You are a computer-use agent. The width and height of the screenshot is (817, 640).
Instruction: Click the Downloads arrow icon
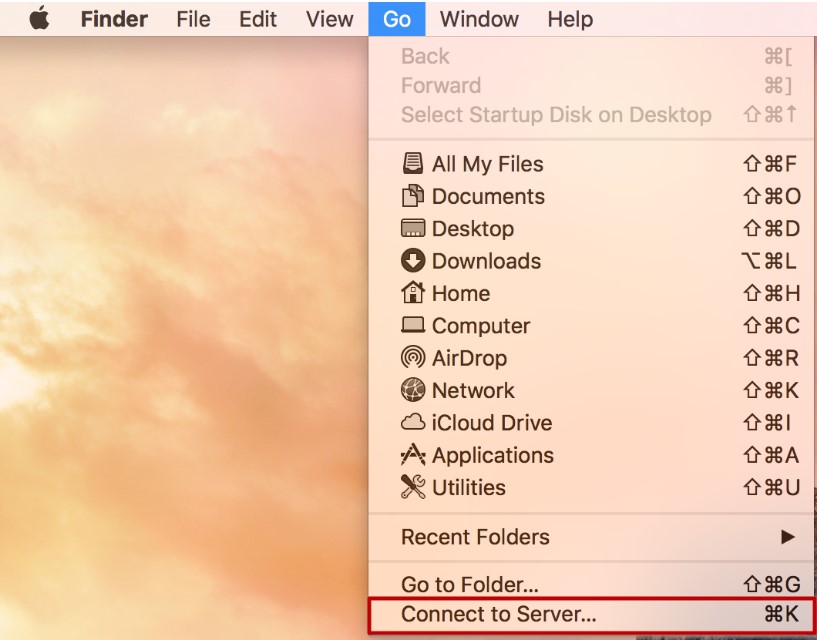pyautogui.click(x=413, y=260)
